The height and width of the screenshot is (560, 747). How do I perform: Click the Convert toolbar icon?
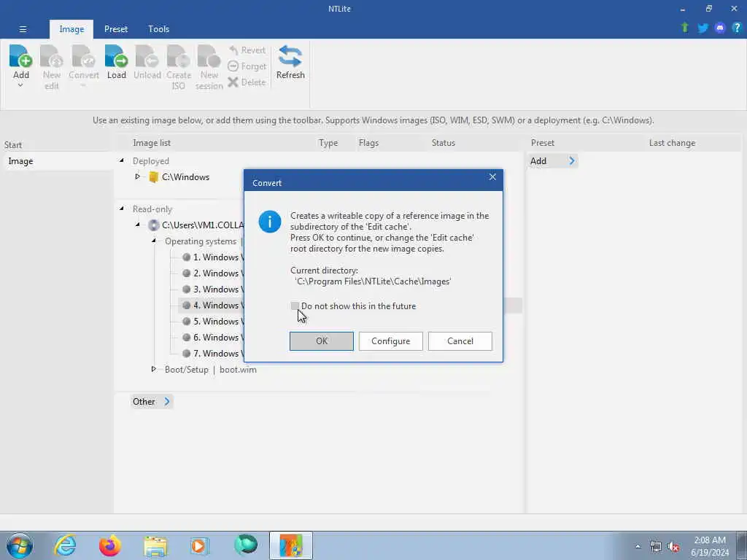[83, 56]
